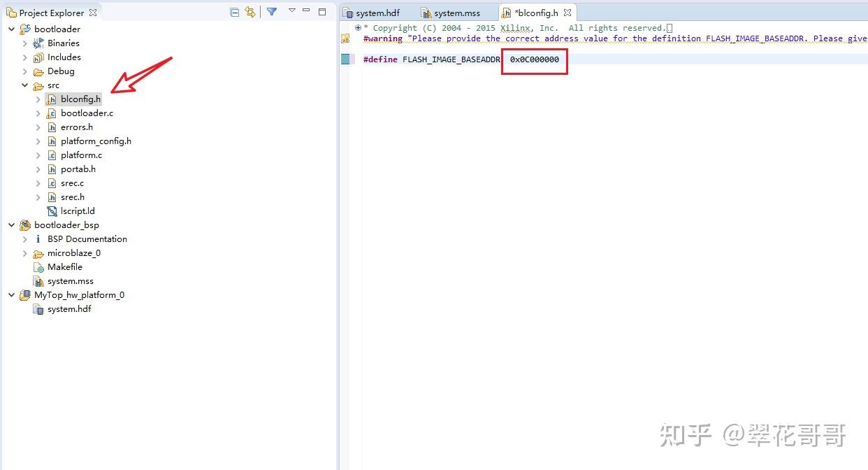Select the bootloader project icon
This screenshot has width=868, height=470.
pyautogui.click(x=25, y=29)
